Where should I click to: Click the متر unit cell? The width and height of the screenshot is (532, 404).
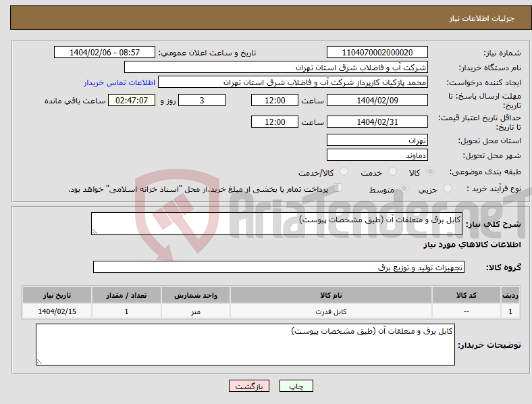coord(196,311)
